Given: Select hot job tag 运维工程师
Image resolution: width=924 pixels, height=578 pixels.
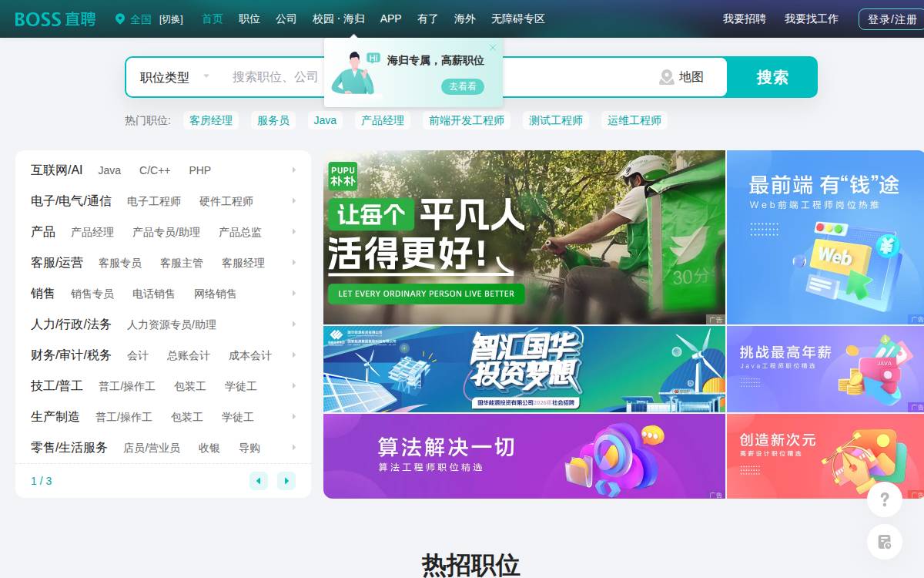Looking at the screenshot, I should [x=634, y=120].
